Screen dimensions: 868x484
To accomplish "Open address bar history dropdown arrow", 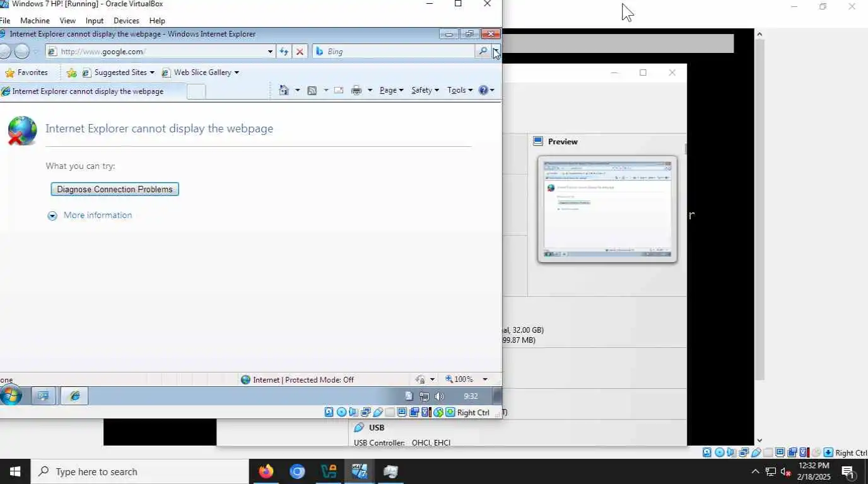I will click(270, 52).
